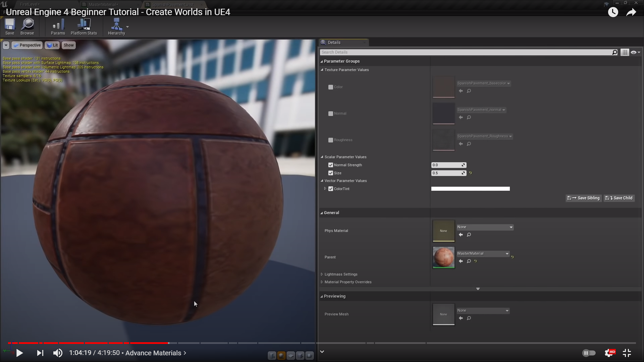Click the Save Sibling button
The image size is (644, 362).
pos(584,198)
